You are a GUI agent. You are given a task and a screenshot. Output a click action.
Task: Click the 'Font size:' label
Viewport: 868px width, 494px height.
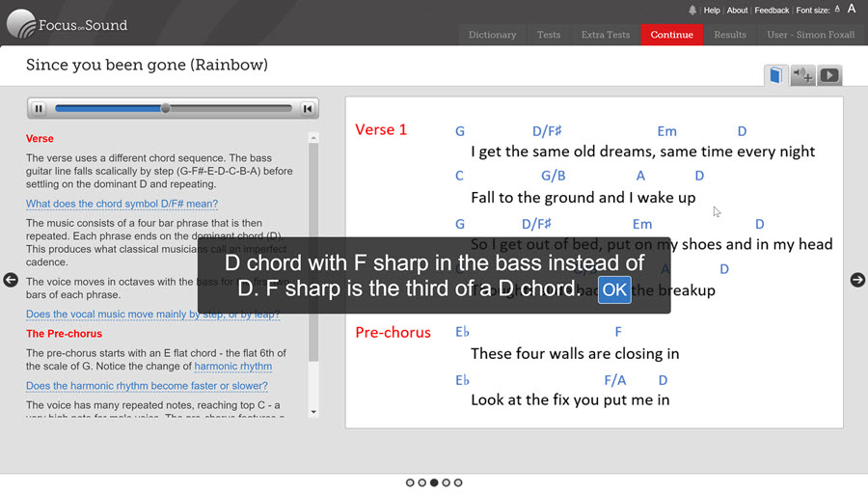(813, 10)
